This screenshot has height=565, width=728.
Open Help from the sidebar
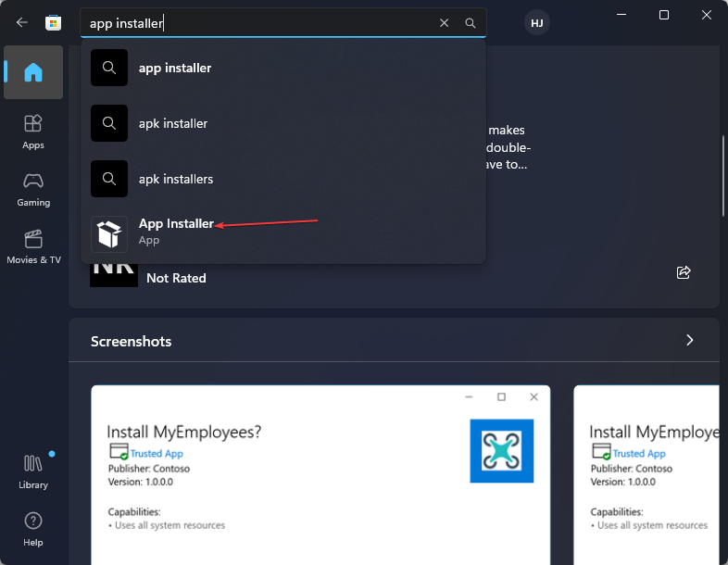tap(33, 529)
